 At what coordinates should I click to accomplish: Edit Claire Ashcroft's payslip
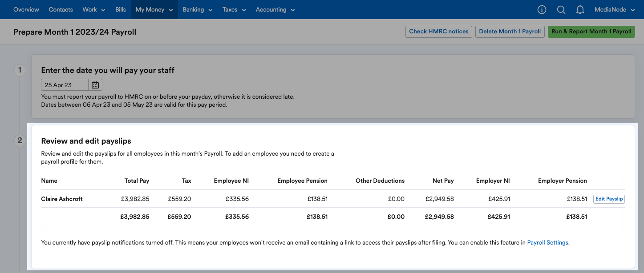[x=609, y=199]
